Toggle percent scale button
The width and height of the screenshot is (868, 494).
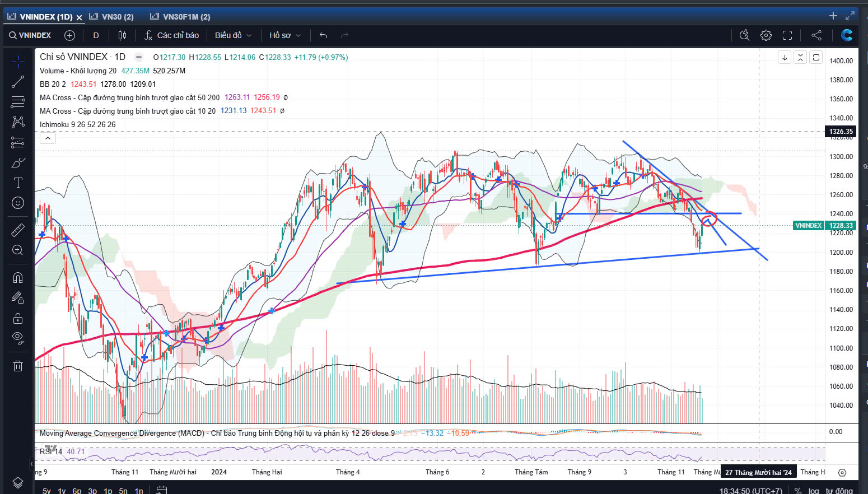tap(798, 491)
